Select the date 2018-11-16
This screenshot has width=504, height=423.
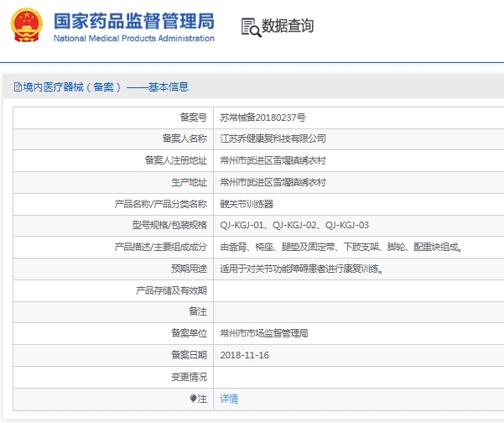(x=245, y=355)
